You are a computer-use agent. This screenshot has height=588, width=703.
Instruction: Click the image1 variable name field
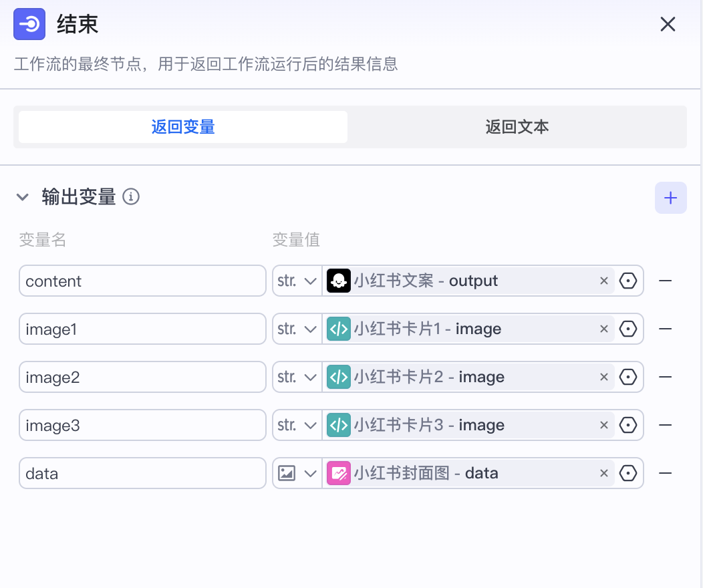[142, 329]
